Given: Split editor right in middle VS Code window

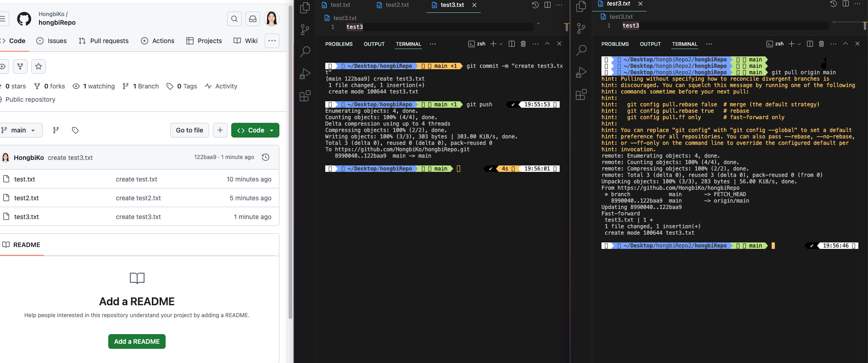Looking at the screenshot, I should 547,5.
